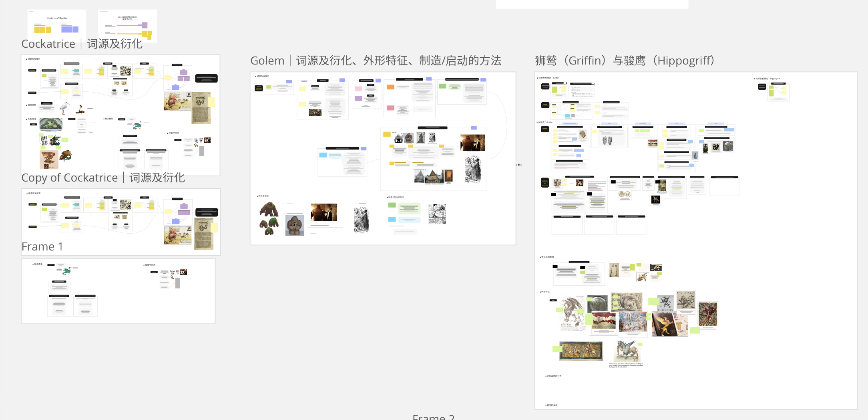Select the golden mosaic frieze of griffin riders
The height and width of the screenshot is (420, 868).
581,351
